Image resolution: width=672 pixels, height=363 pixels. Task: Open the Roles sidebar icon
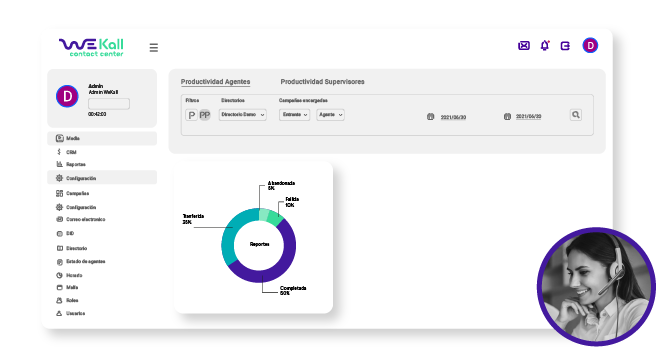(60, 300)
